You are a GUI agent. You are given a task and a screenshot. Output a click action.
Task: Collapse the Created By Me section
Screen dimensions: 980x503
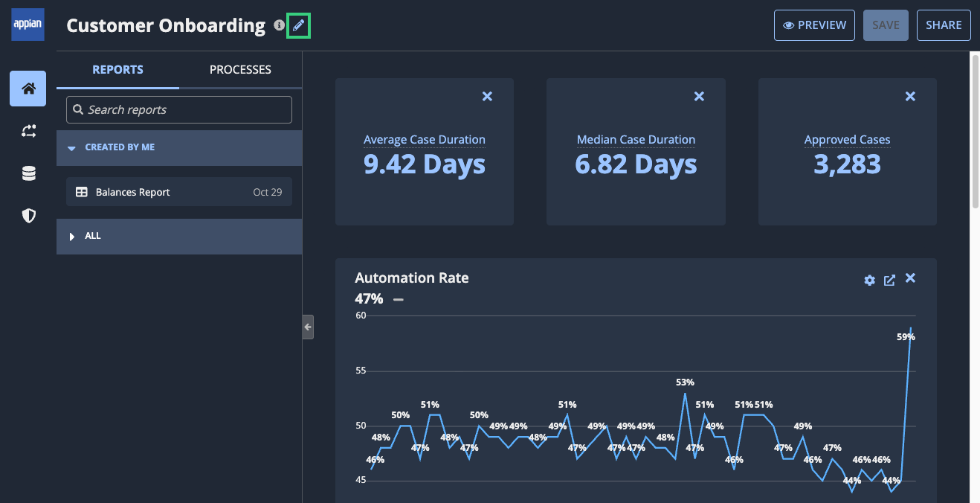179,147
